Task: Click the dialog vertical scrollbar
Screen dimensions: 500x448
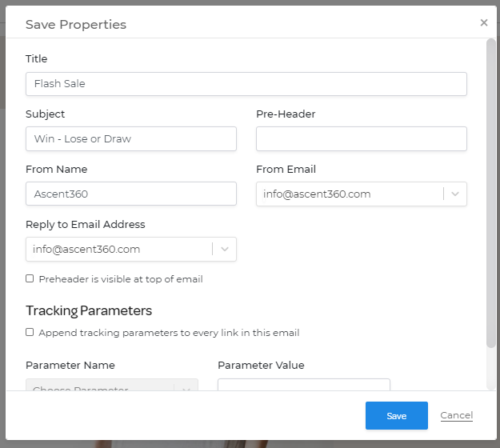Action: (490, 193)
